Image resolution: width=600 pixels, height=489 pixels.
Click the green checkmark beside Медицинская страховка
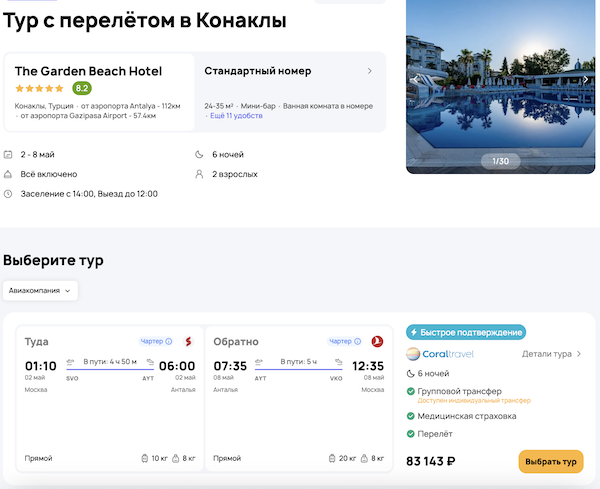click(x=411, y=416)
